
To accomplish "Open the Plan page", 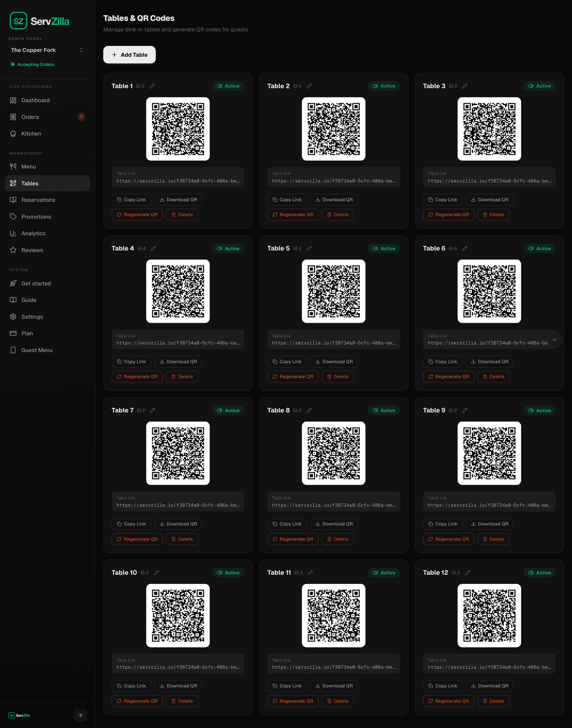I will tap(47, 333).
